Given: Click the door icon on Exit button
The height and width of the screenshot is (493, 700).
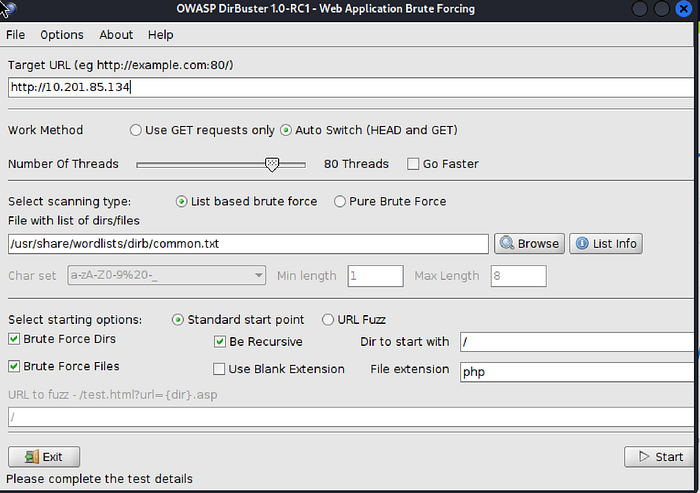Looking at the screenshot, I should (32, 457).
